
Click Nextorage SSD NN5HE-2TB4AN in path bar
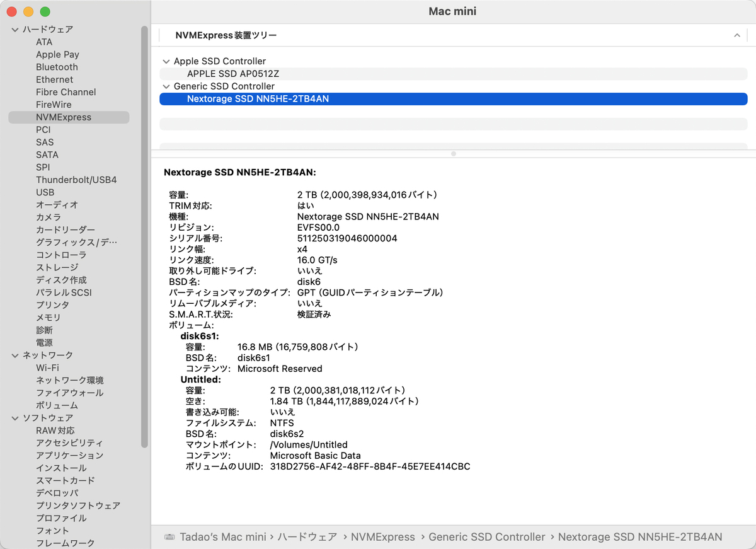coord(640,537)
